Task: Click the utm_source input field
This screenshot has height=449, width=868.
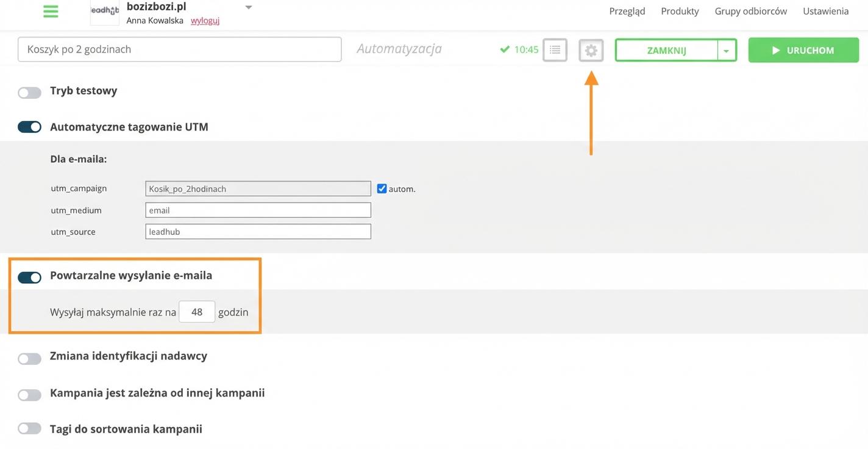Action: (x=258, y=231)
